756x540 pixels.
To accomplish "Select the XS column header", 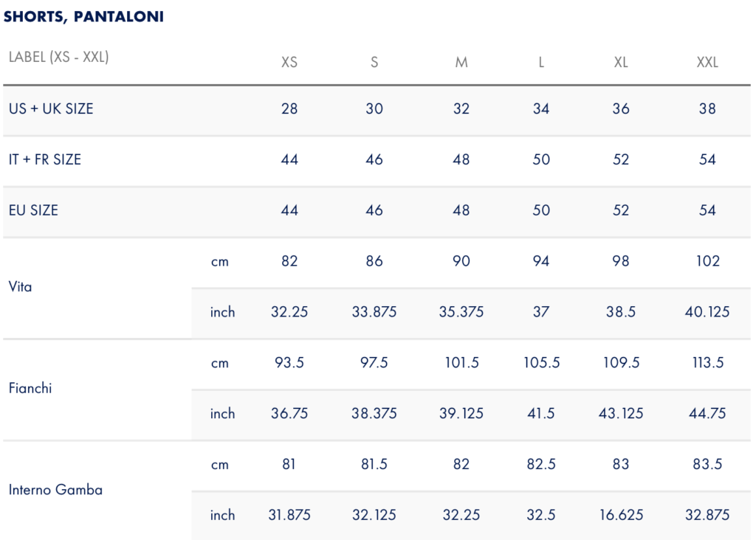I will tap(289, 62).
